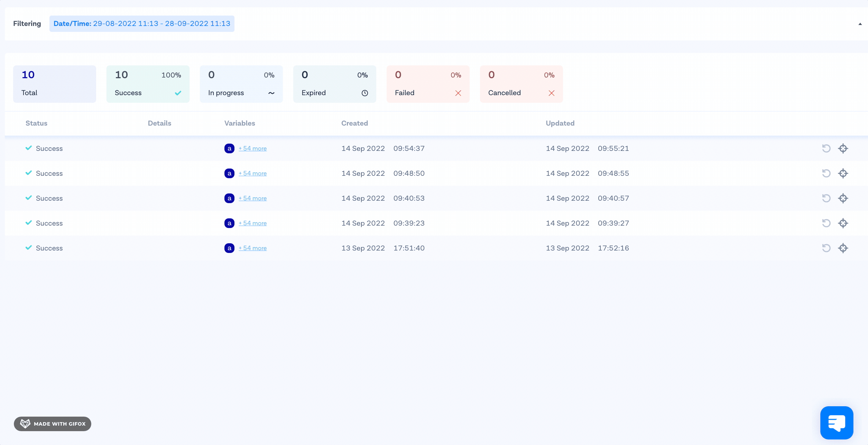Click crosshair icon for 09:54:37 row

843,148
